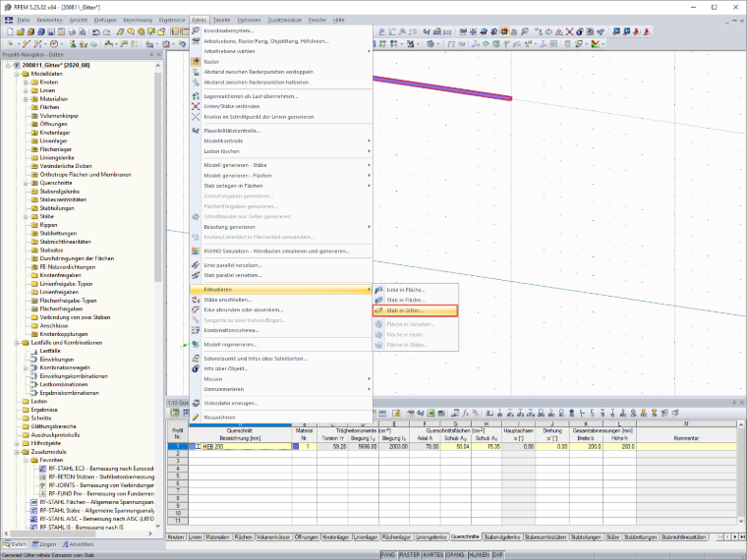Expand the Knoten tree node
Image resolution: width=747 pixels, height=560 pixels.
click(26, 82)
